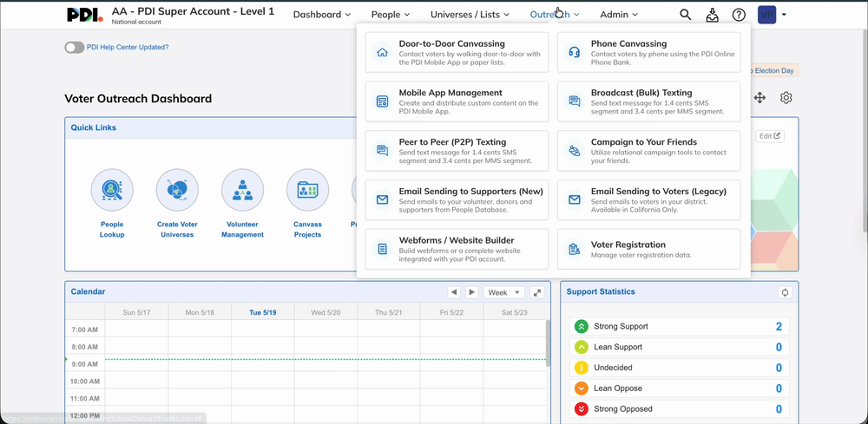Select Webforms / Website Builder item
This screenshot has height=424, width=868.
click(457, 249)
